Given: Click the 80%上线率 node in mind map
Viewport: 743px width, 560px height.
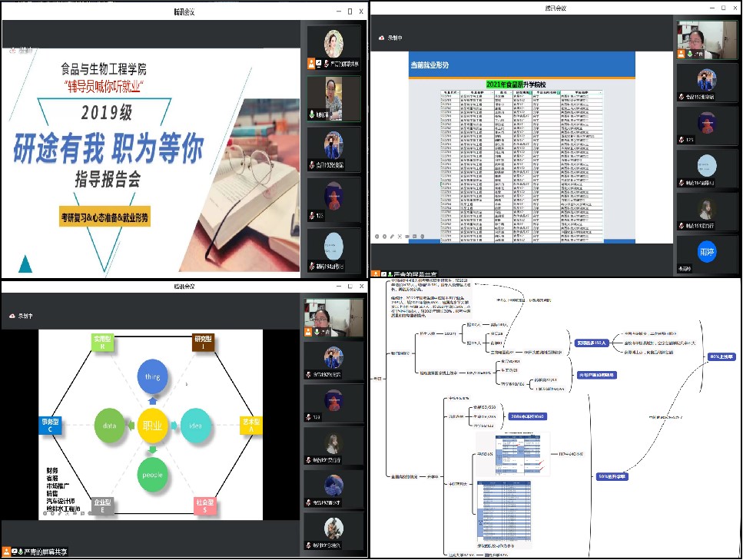Looking at the screenshot, I should click(x=723, y=356).
